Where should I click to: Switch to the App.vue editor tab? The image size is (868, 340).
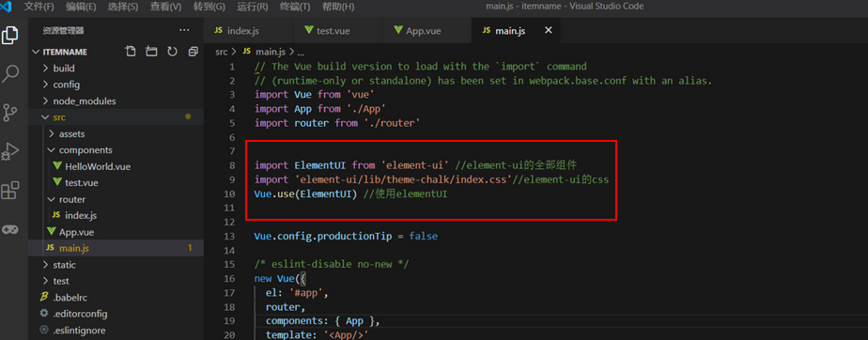click(426, 30)
